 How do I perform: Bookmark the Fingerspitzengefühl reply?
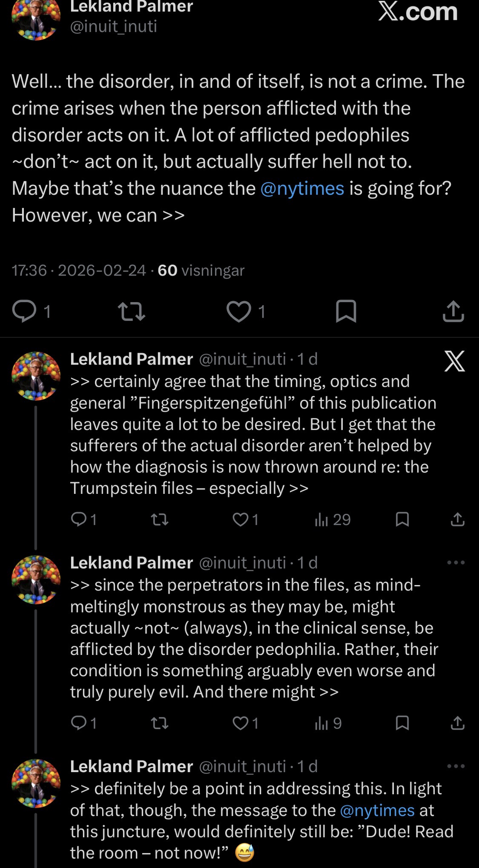coord(402,519)
